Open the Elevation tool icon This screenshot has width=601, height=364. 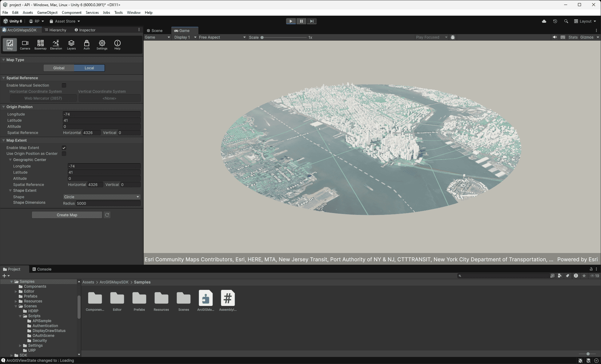(56, 45)
